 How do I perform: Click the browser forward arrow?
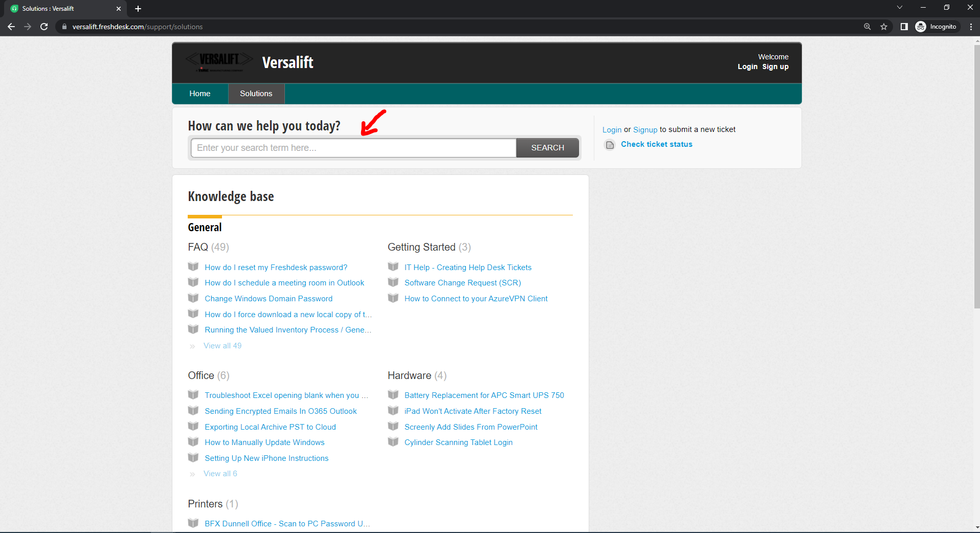pos(28,27)
